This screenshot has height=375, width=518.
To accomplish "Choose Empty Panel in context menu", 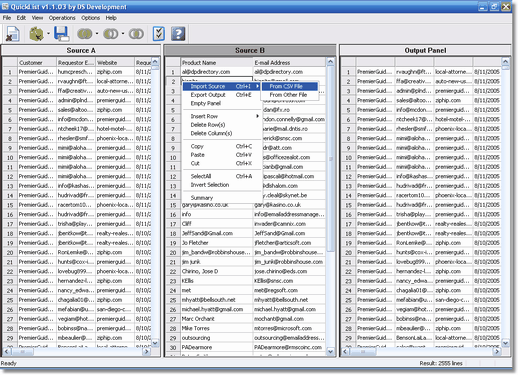I will 222,103.
